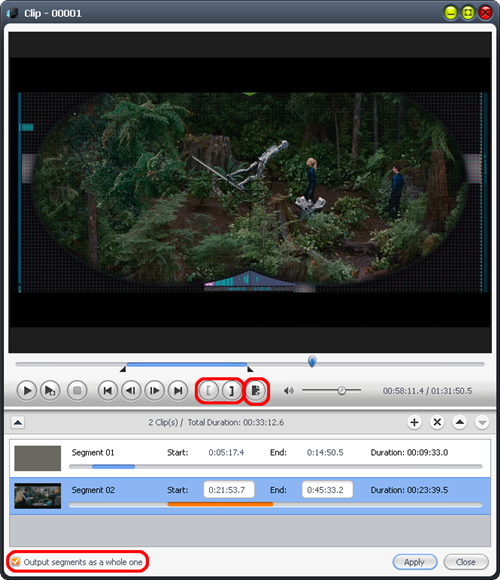Viewport: 500px width, 580px height.
Task: Click Segment 01 blue range bar
Action: pyautogui.click(x=114, y=467)
